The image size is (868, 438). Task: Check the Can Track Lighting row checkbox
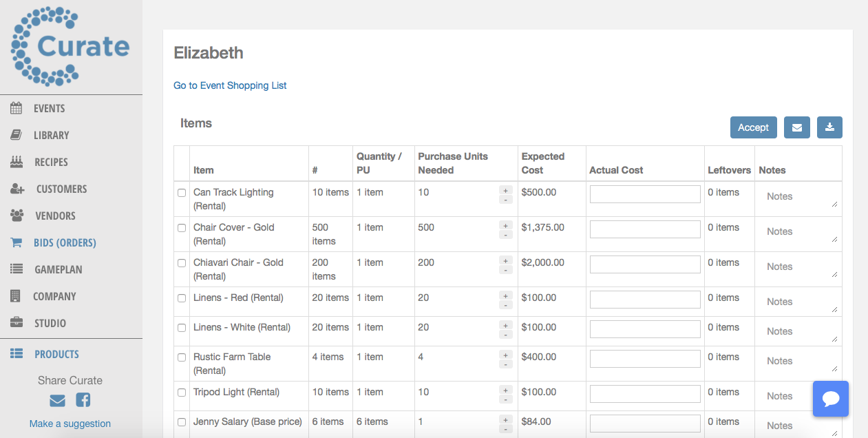tap(182, 193)
